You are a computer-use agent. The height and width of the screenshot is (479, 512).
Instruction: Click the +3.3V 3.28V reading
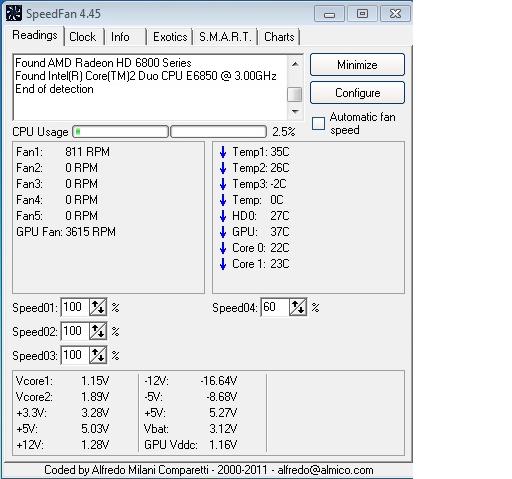(62, 413)
